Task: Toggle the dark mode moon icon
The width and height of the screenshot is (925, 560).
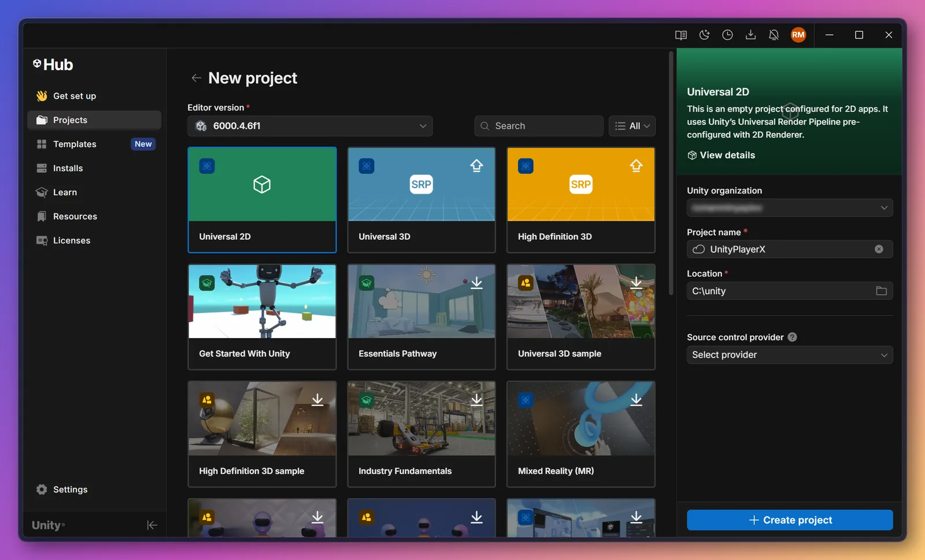Action: coord(704,35)
